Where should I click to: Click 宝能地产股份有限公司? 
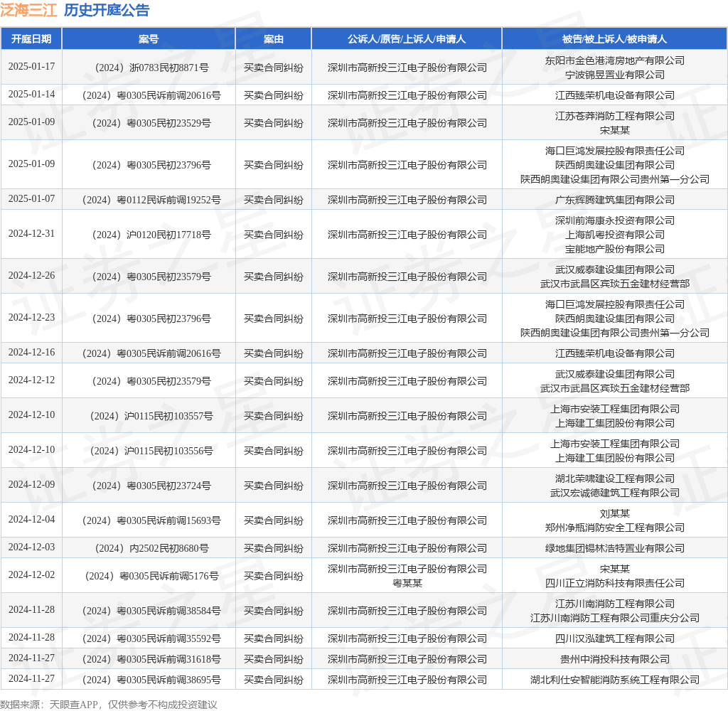(615, 250)
